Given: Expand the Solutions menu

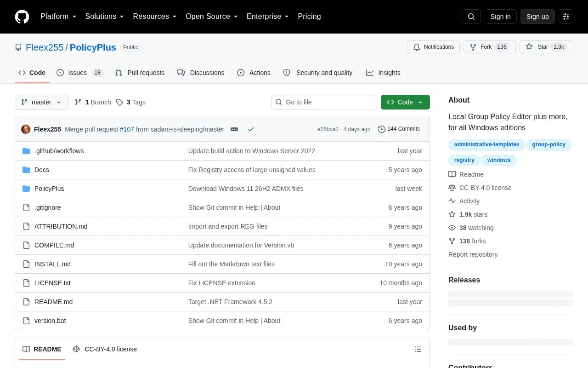Looking at the screenshot, I should pyautogui.click(x=105, y=17).
